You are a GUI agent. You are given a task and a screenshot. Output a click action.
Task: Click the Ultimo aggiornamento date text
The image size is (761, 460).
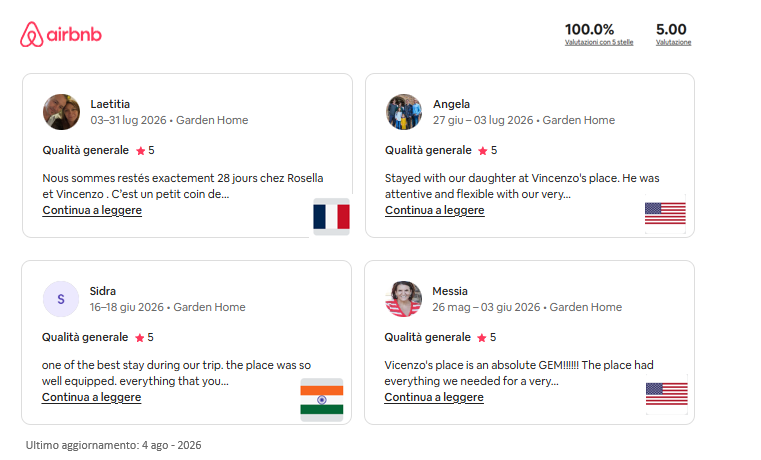114,445
